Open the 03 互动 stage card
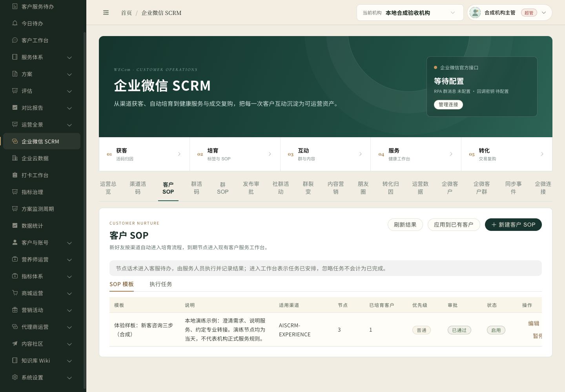Viewport: 565px width, 392px height. click(x=326, y=154)
